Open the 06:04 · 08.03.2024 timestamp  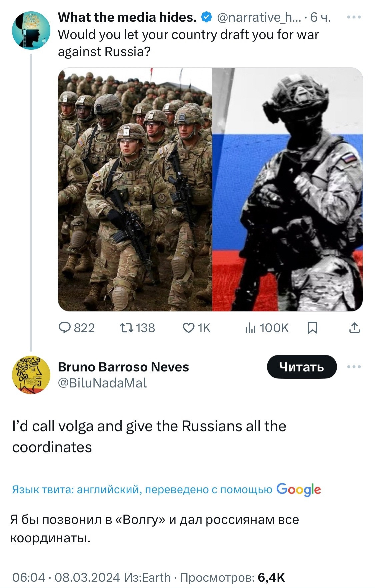(x=66, y=577)
